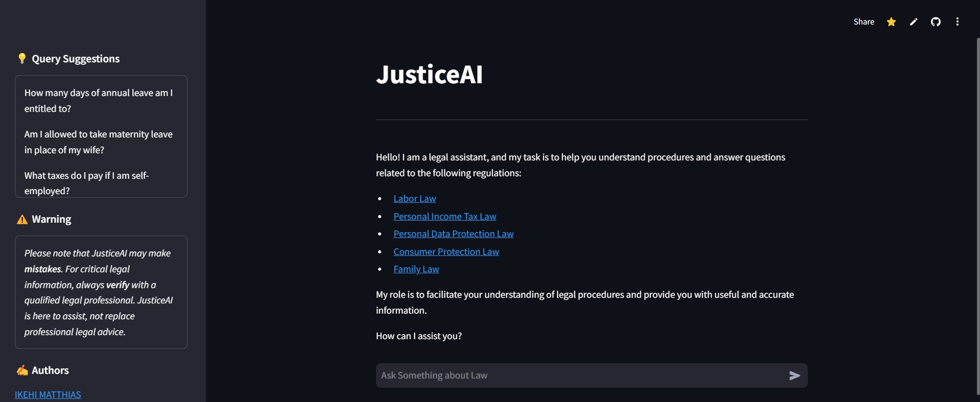Click the Warning triangle icon
This screenshot has height=402, width=980.
(x=22, y=220)
